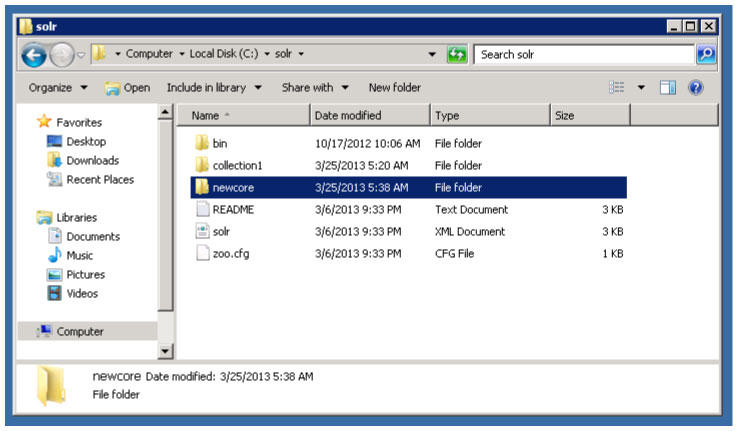Sort by the Type column header

pyautogui.click(x=491, y=115)
